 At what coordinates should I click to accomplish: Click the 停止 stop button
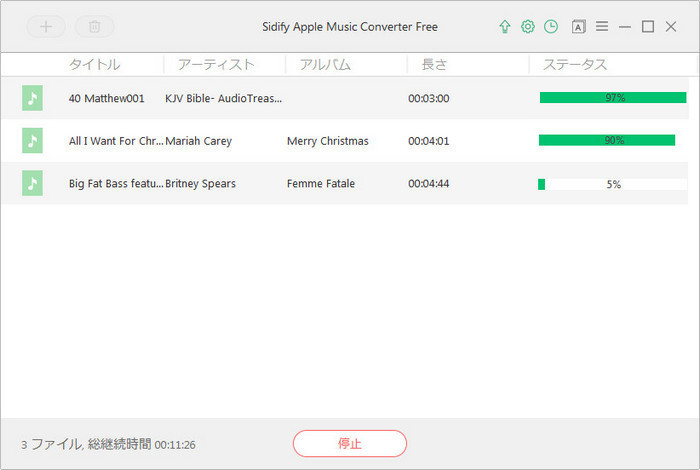(x=350, y=443)
